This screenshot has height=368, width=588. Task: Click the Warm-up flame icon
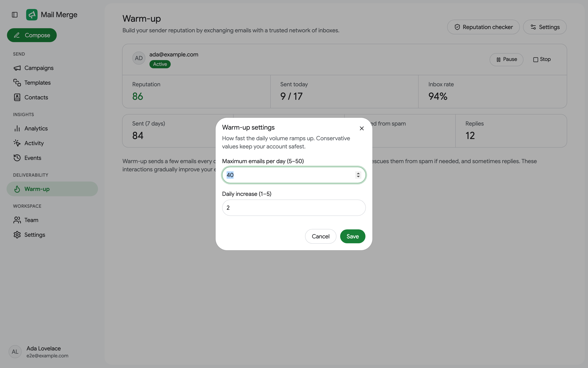(x=17, y=189)
